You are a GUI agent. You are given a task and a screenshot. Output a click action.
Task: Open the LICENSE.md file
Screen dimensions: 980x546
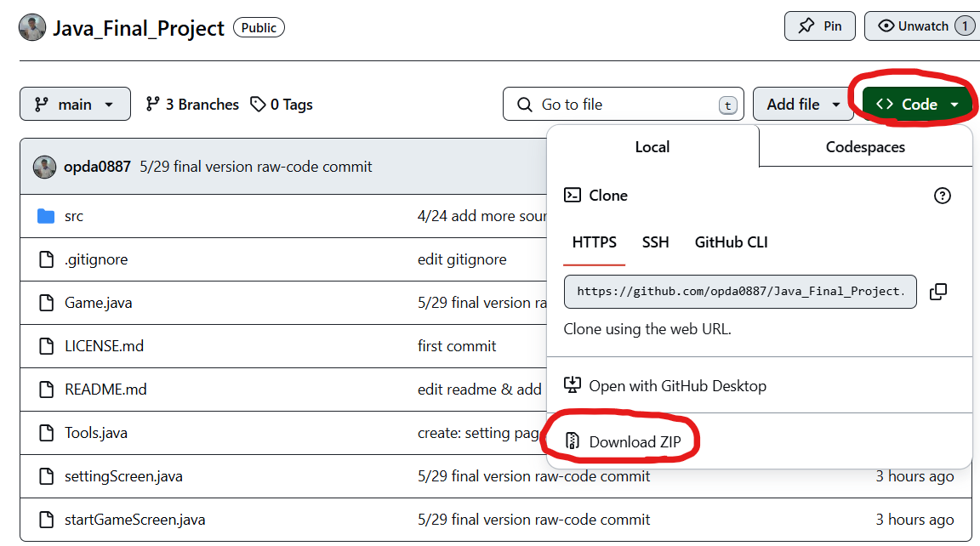pos(104,346)
